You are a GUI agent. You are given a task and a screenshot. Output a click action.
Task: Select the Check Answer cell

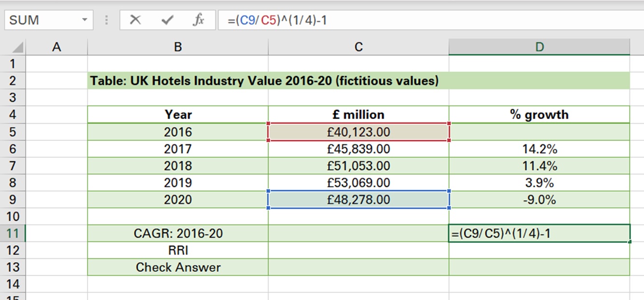click(177, 267)
